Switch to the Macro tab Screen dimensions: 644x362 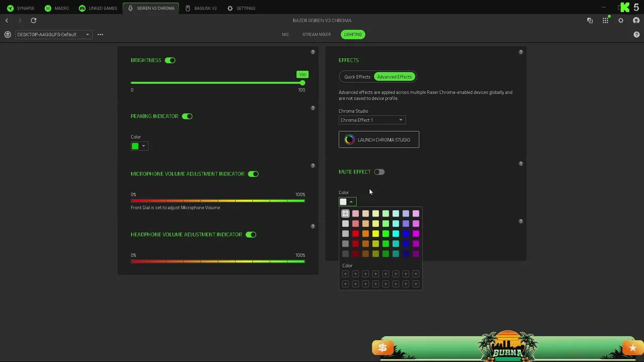click(56, 8)
